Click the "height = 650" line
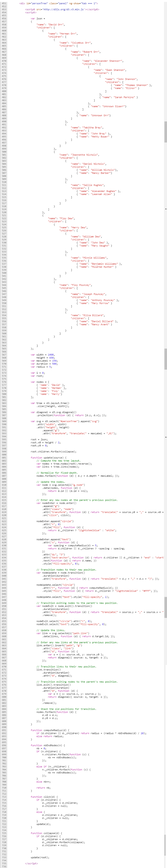Screen dimensions: 167x868 tap(46, 358)
